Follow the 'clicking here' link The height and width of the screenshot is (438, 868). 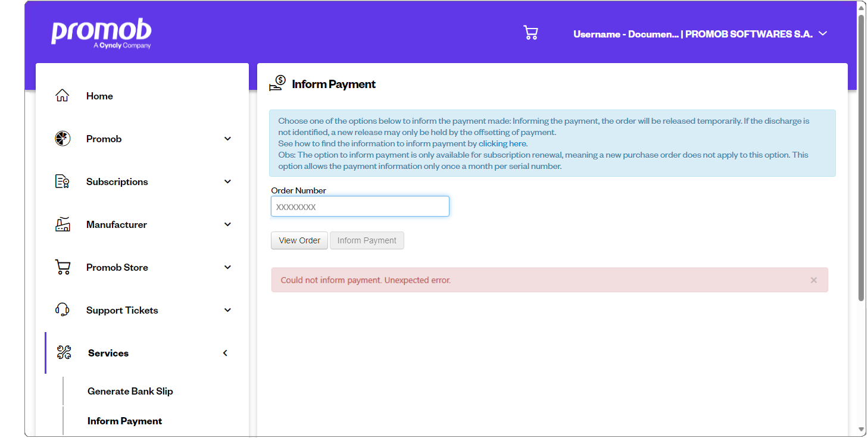[x=502, y=143]
